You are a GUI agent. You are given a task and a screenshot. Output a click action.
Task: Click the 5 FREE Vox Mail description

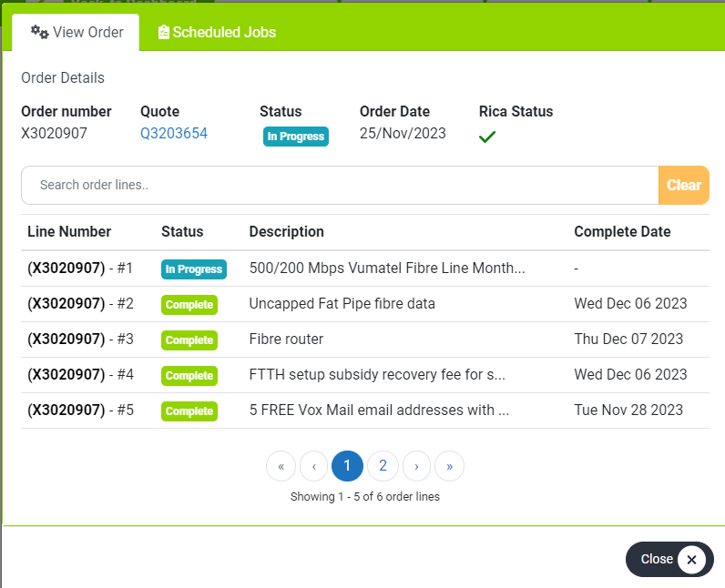[x=379, y=411]
